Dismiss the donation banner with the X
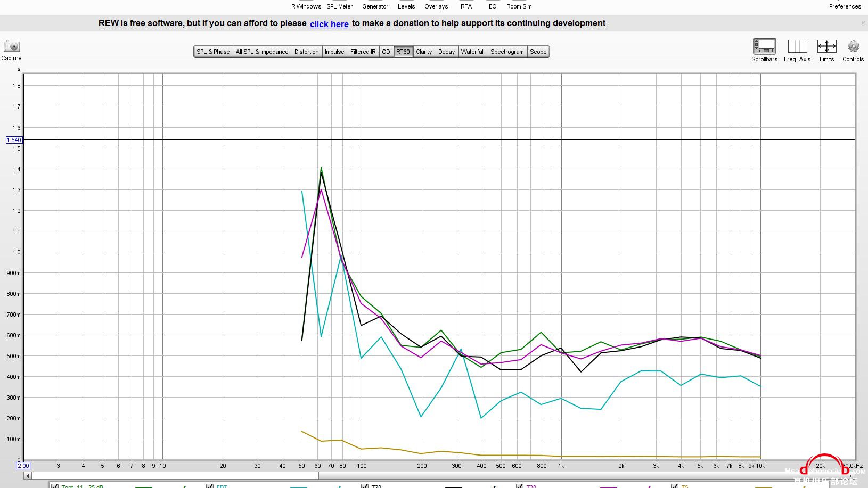The height and width of the screenshot is (488, 868). coord(863,23)
